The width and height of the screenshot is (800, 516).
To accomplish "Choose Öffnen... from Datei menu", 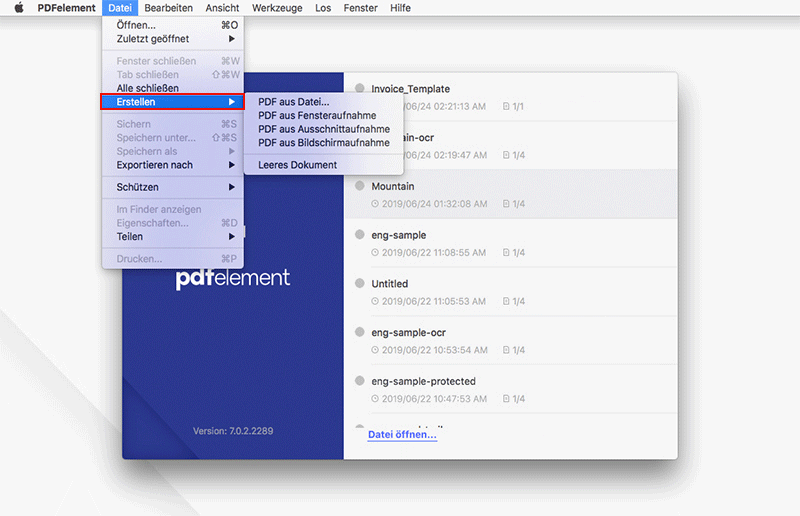I will coord(173,25).
